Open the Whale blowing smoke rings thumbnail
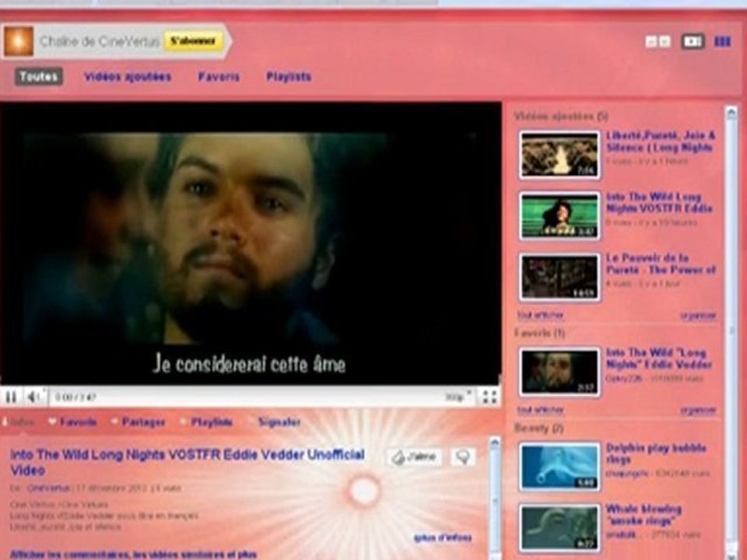747x560 pixels. coord(559,527)
